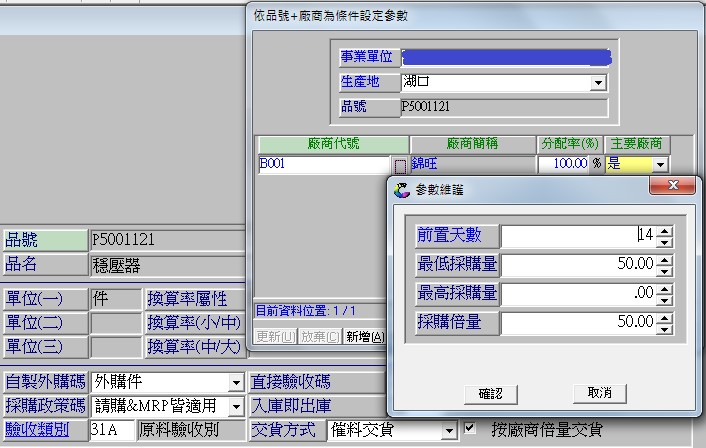The width and height of the screenshot is (706, 448).
Task: Click the dialog's 品號 field P5001121
Action: coord(504,108)
